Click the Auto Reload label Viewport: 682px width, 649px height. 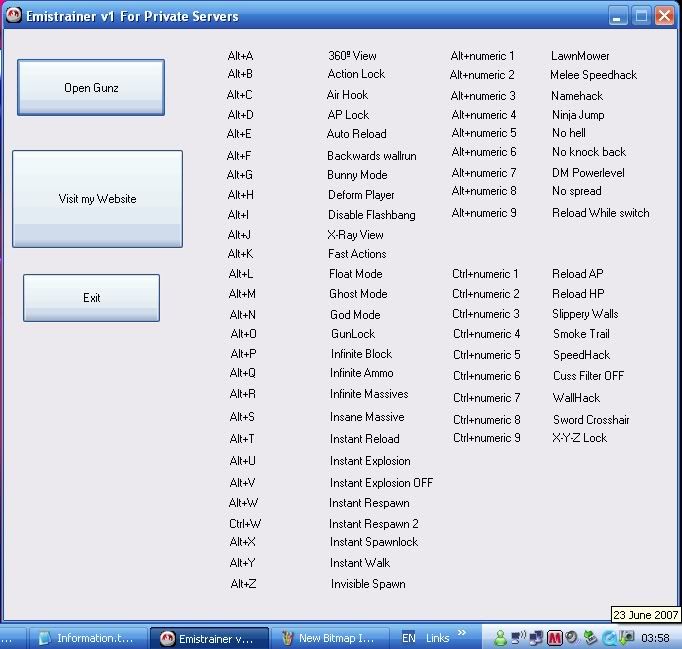point(356,134)
